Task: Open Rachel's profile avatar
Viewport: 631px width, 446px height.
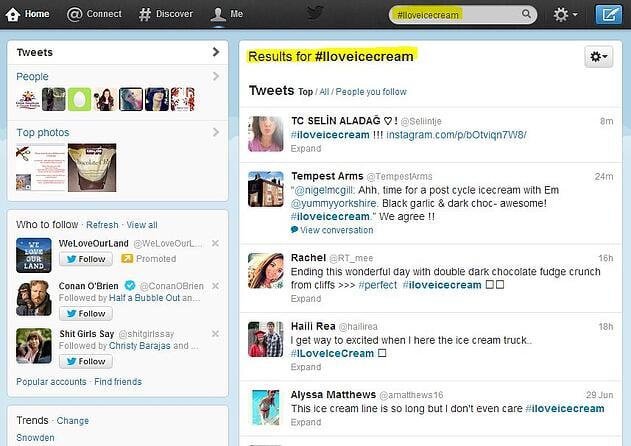Action: (x=266, y=270)
